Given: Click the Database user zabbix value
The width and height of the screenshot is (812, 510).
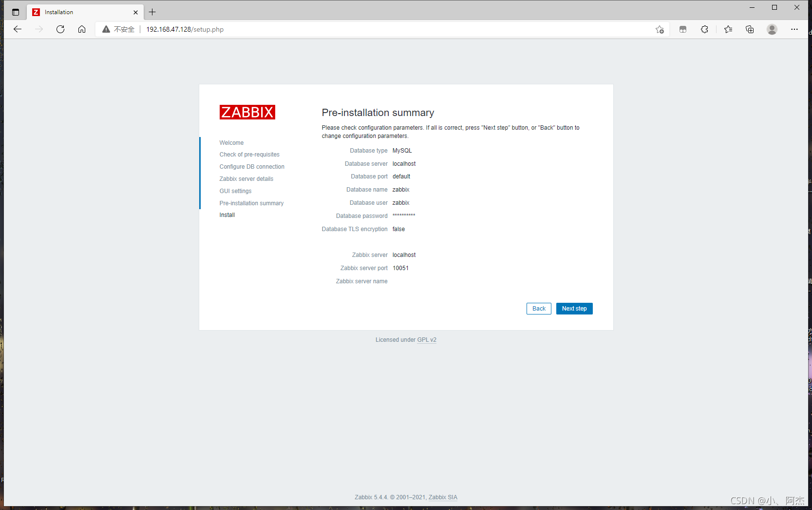Looking at the screenshot, I should (x=401, y=203).
